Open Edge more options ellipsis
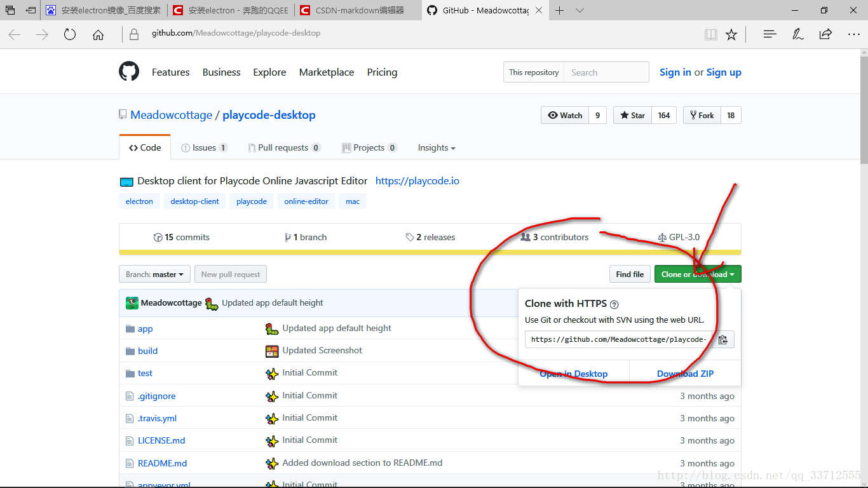The width and height of the screenshot is (868, 488). [x=853, y=35]
